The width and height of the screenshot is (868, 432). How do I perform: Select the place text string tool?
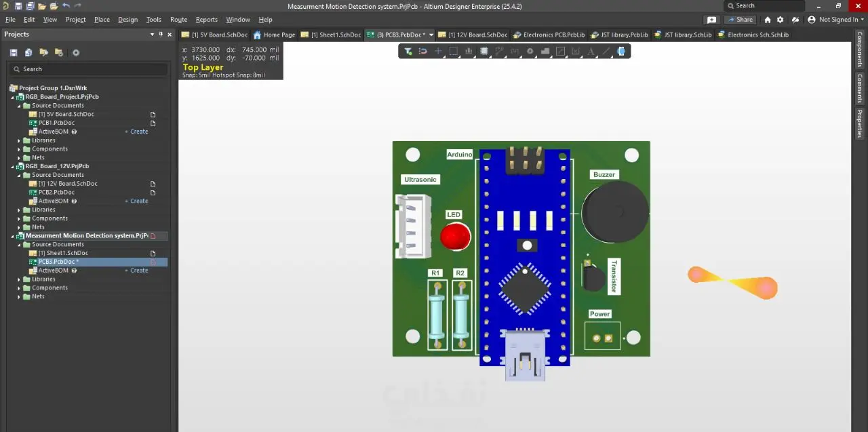tap(591, 51)
